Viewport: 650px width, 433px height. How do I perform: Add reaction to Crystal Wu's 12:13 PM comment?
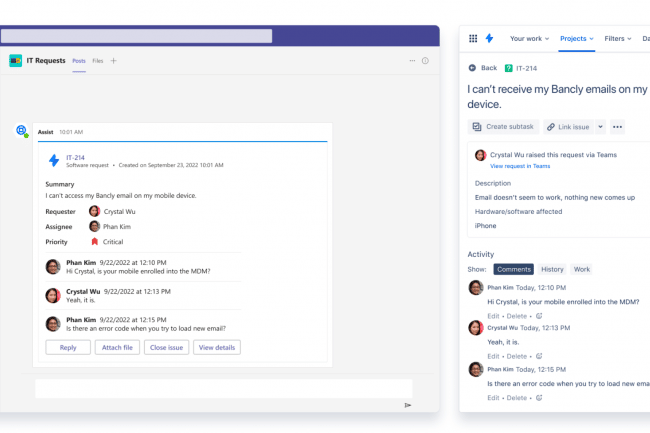pos(539,356)
